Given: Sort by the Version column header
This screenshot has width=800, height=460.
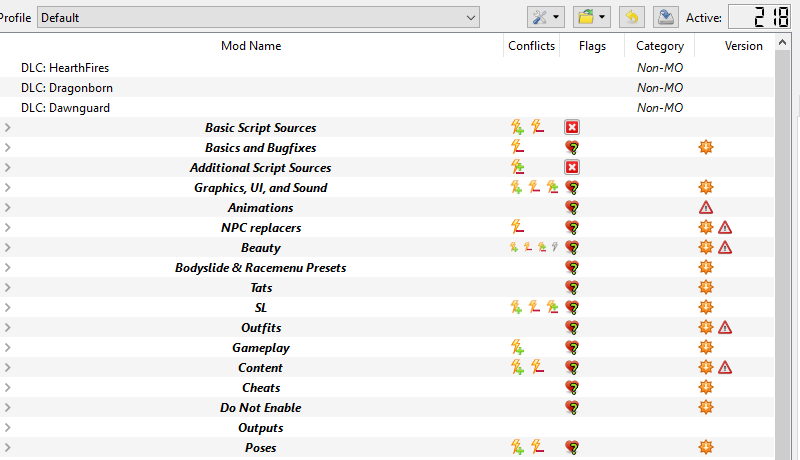Looking at the screenshot, I should coord(735,46).
